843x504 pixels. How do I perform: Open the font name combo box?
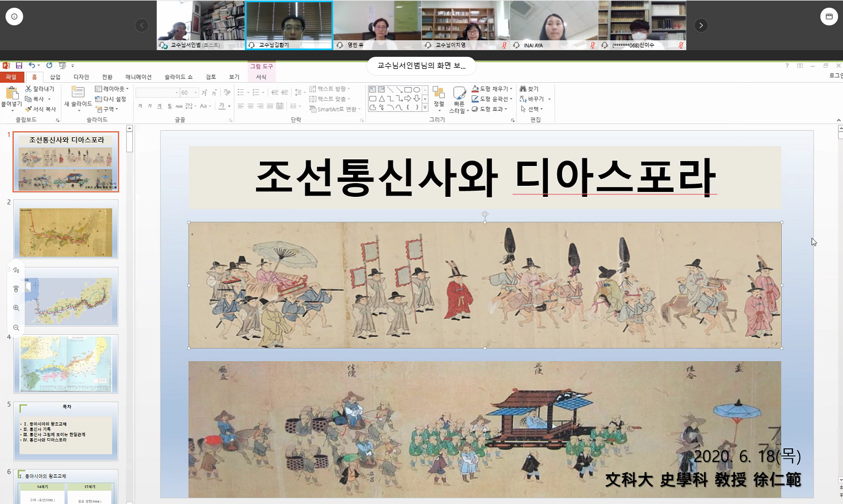[x=157, y=93]
